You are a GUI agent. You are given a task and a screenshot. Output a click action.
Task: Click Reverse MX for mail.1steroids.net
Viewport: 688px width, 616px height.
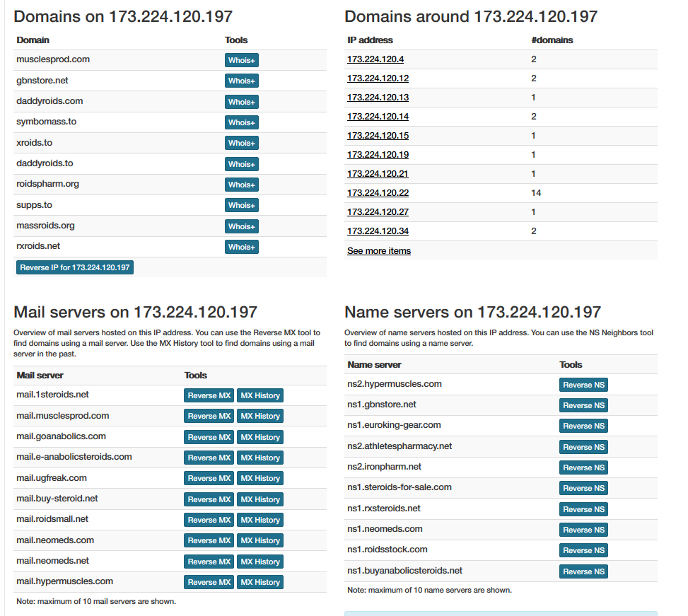point(209,395)
